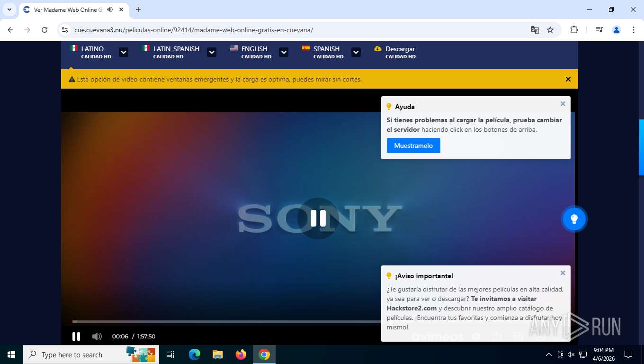The width and height of the screenshot is (644, 364).
Task: Translate this page icon
Action: coord(535,30)
